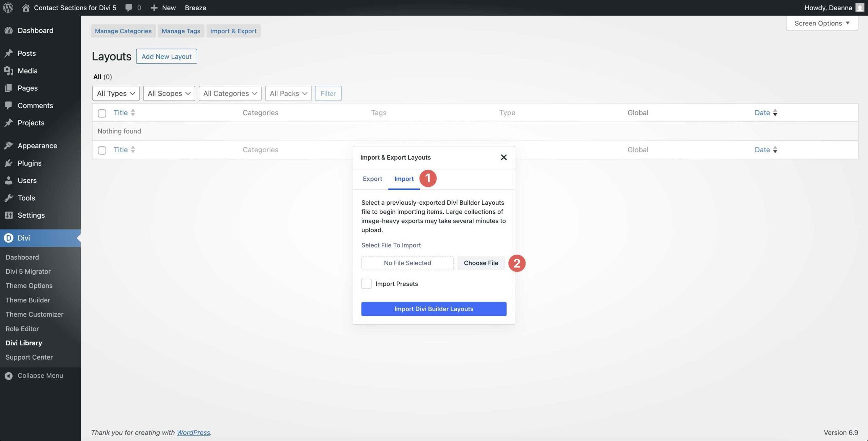Click the Users icon in sidebar
Screen dimensions: 868x441
click(x=9, y=180)
